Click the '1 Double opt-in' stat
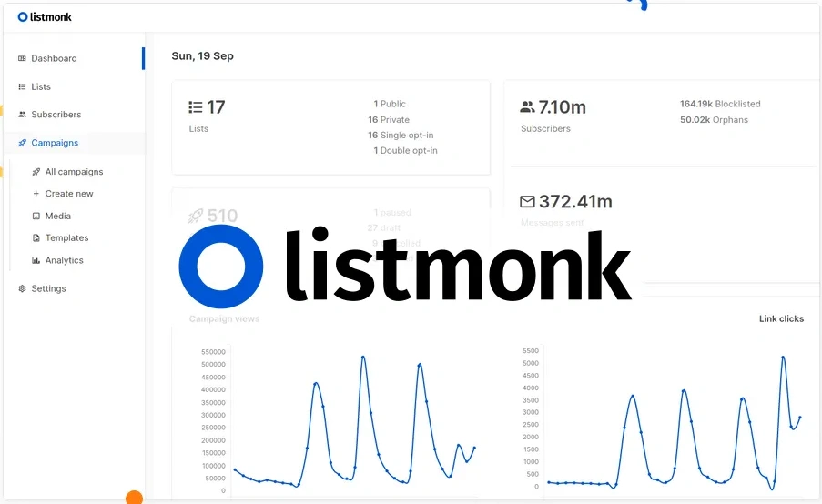 point(405,150)
